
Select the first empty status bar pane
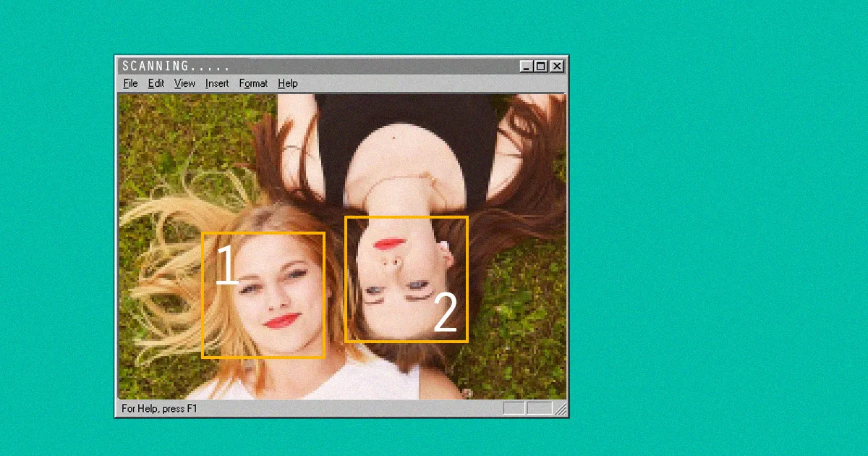pos(514,409)
